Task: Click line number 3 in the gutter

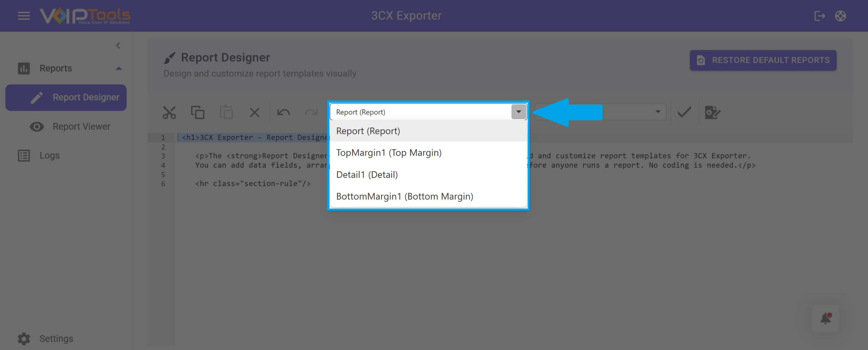Action: point(163,156)
